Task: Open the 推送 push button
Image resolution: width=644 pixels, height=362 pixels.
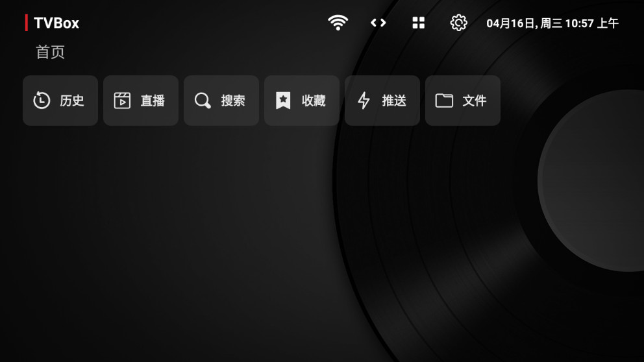Action: 382,101
